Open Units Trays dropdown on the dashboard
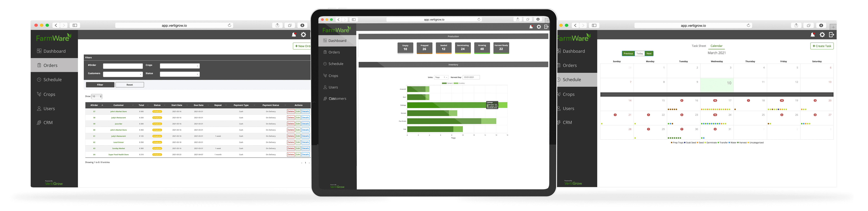The width and height of the screenshot is (868, 211). [x=441, y=77]
